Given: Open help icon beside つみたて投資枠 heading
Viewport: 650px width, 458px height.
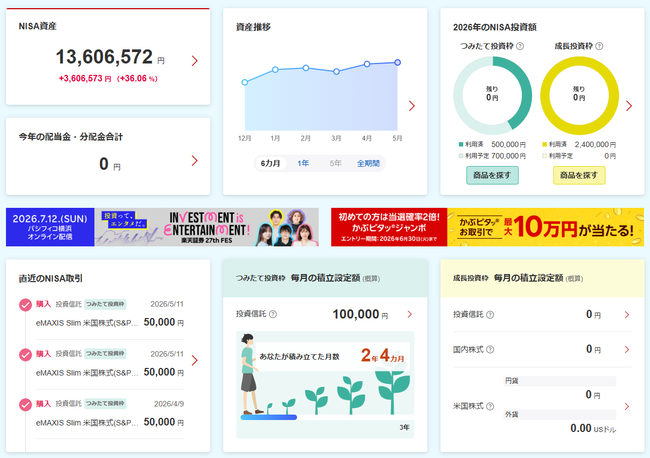Looking at the screenshot, I should pos(520,46).
